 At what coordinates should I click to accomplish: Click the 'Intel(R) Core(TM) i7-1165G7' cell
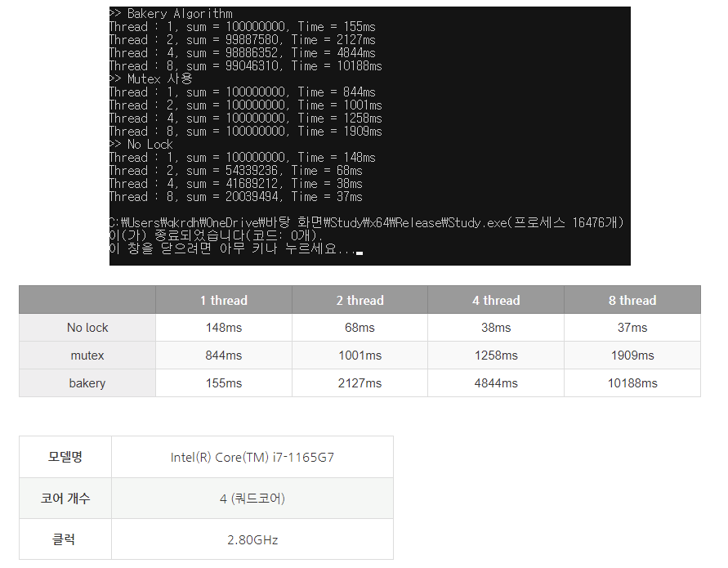(252, 457)
